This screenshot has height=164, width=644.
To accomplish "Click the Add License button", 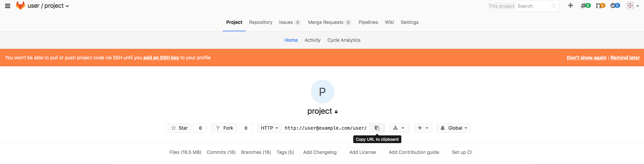I will point(362,152).
